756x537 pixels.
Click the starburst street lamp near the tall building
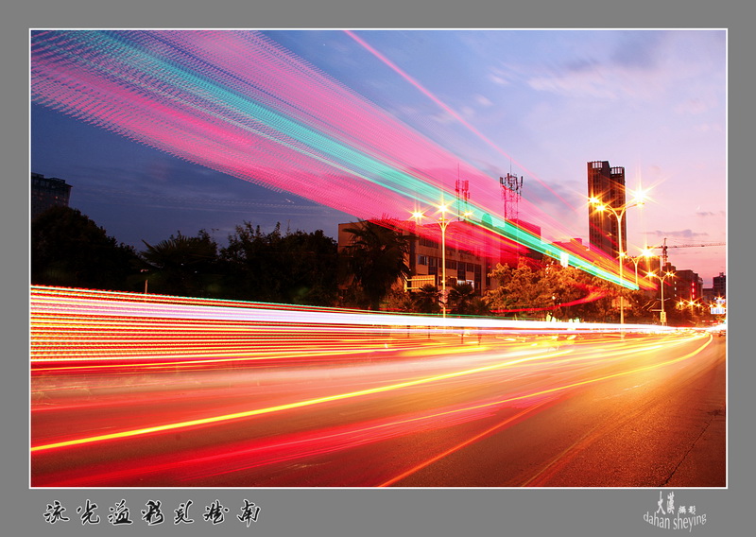click(x=638, y=197)
